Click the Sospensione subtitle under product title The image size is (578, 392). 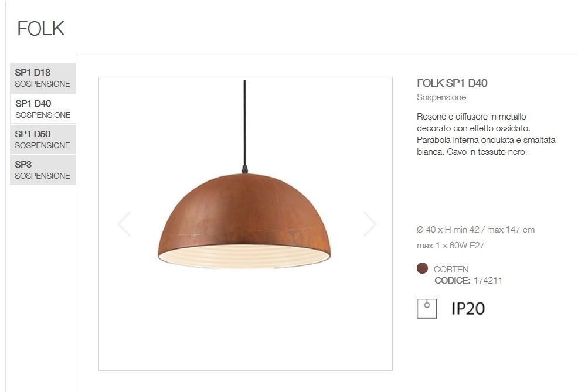441,97
